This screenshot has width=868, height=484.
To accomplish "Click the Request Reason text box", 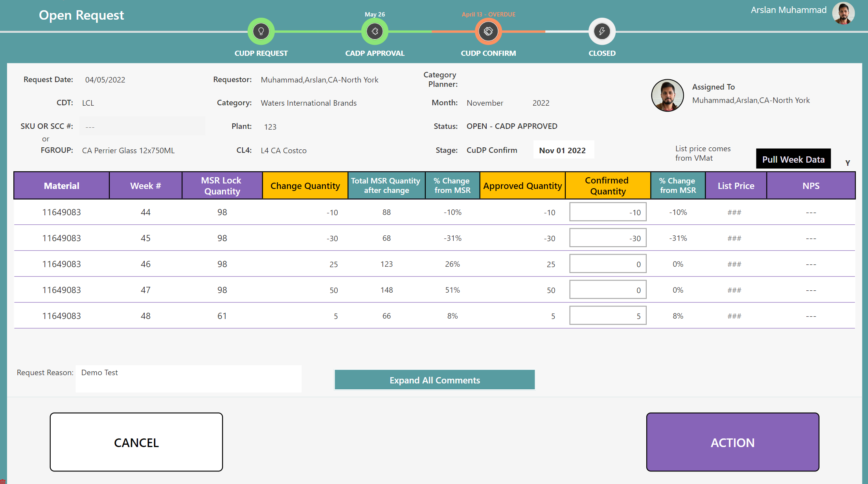I will tap(189, 379).
